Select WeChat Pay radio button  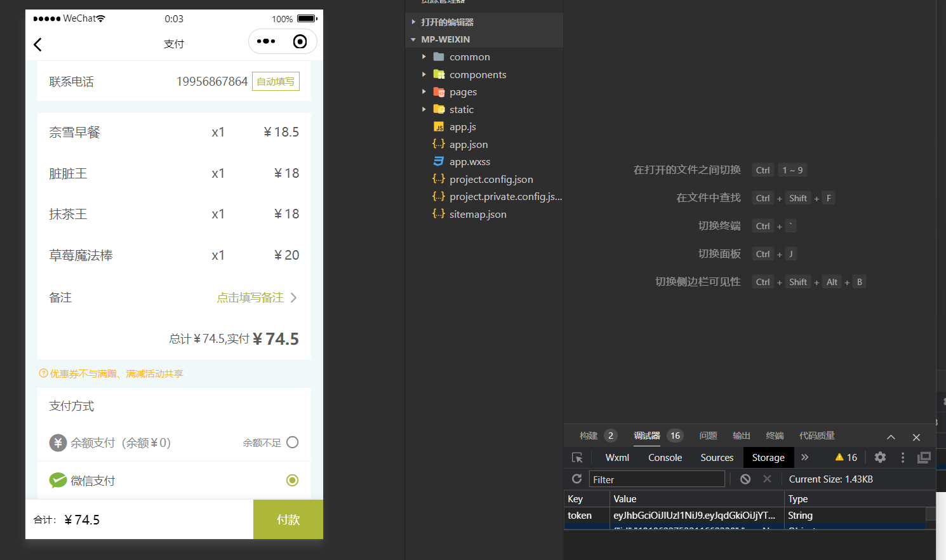coord(292,481)
